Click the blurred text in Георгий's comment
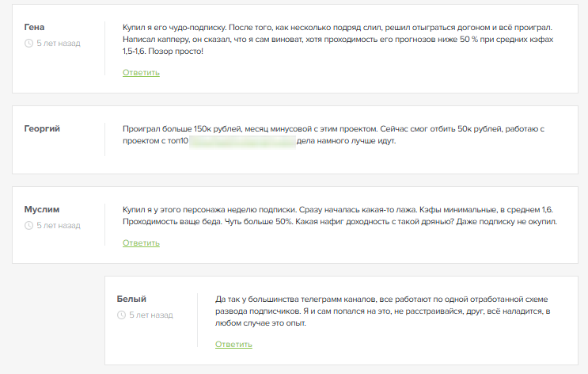Viewport: 588px width, 374px height. click(241, 141)
